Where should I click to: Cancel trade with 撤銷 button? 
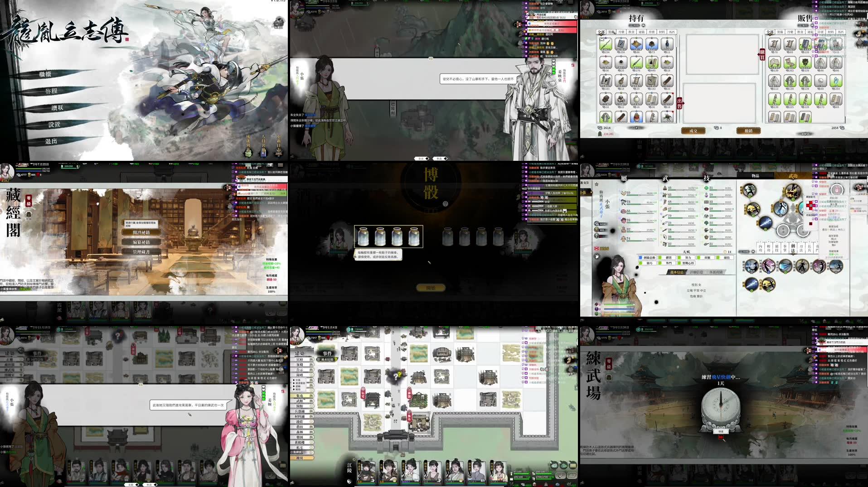click(x=748, y=131)
